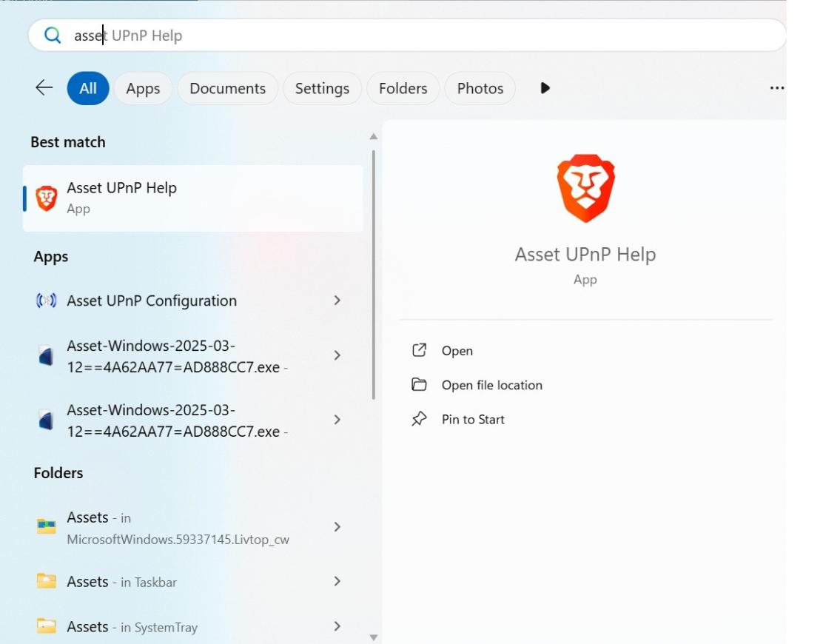Viewport: 823px width, 644px height.
Task: Pin Asset UPnP Help to Start
Action: point(473,419)
